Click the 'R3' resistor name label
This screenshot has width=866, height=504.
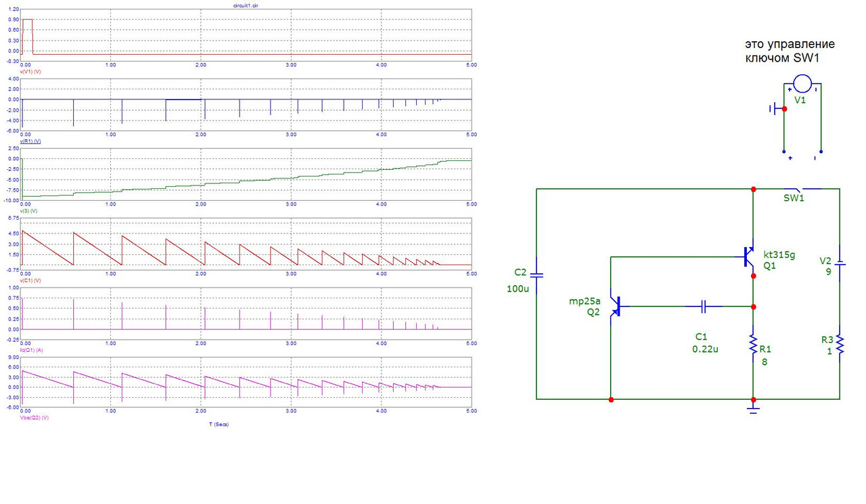pyautogui.click(x=828, y=339)
